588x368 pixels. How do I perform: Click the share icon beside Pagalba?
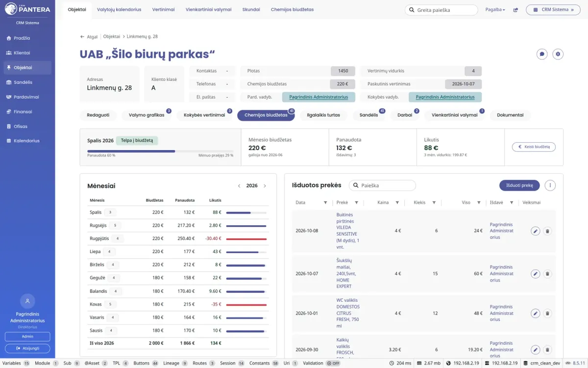[x=515, y=10]
